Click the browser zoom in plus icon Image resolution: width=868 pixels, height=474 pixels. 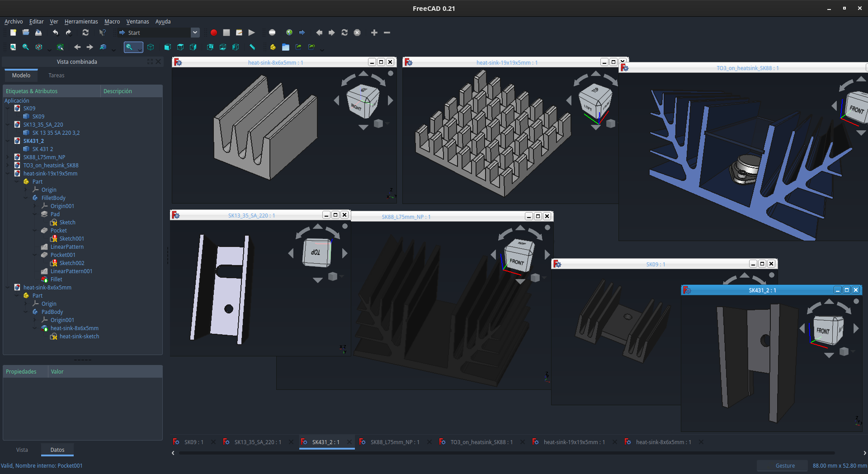[x=374, y=33]
